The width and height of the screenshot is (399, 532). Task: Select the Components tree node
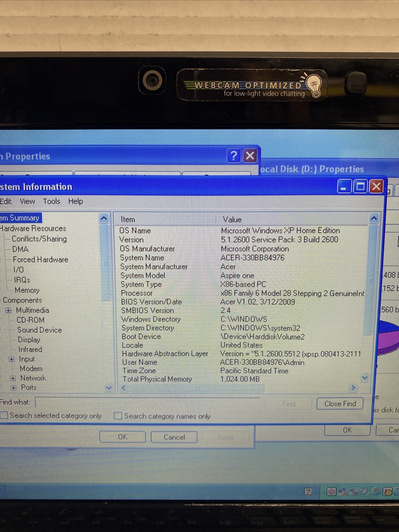(22, 300)
